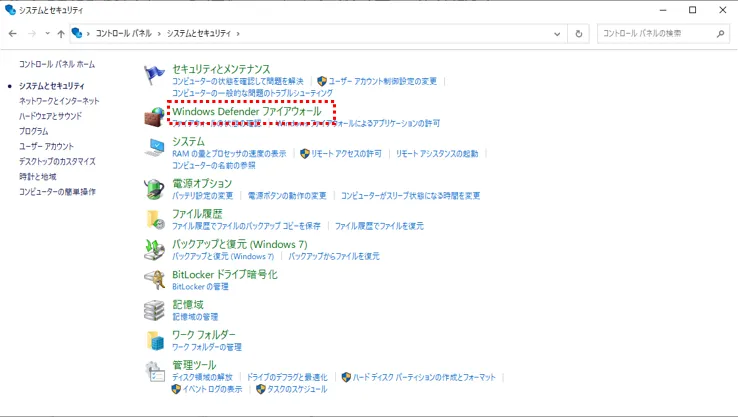The height and width of the screenshot is (417, 738).
Task: Click the ワーク フォルダー icon
Action: pyautogui.click(x=154, y=341)
